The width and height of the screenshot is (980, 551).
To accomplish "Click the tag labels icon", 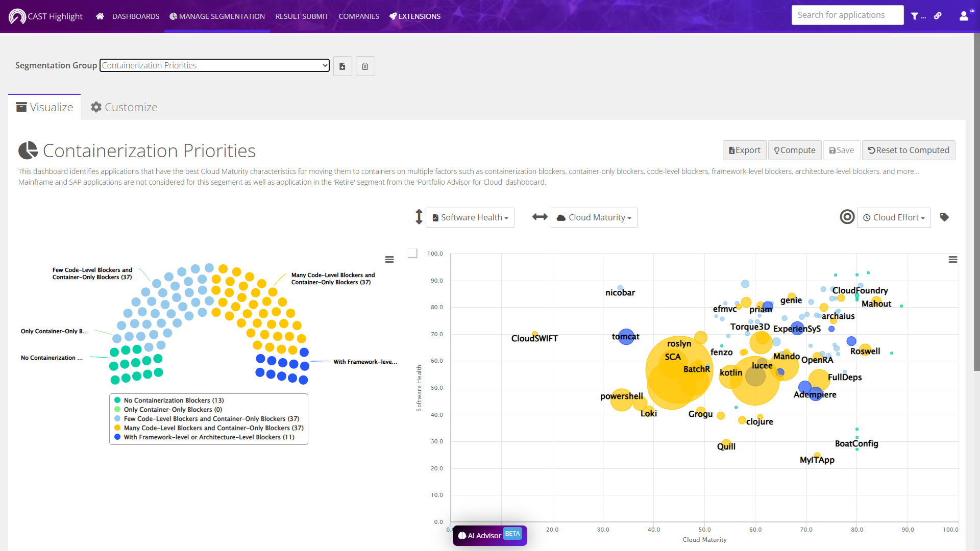I will (x=944, y=217).
